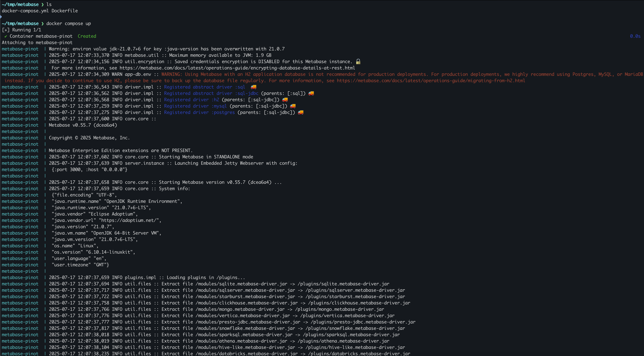The width and height of the screenshot is (644, 356).
Task: Click the lock emoji after encryption DISABLED message
Action: [x=358, y=61]
